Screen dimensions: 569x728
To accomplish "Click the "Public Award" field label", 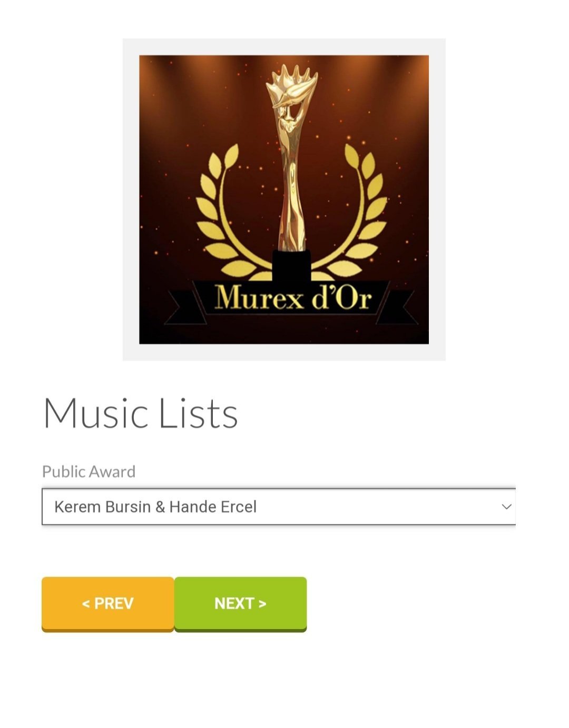I will click(89, 471).
